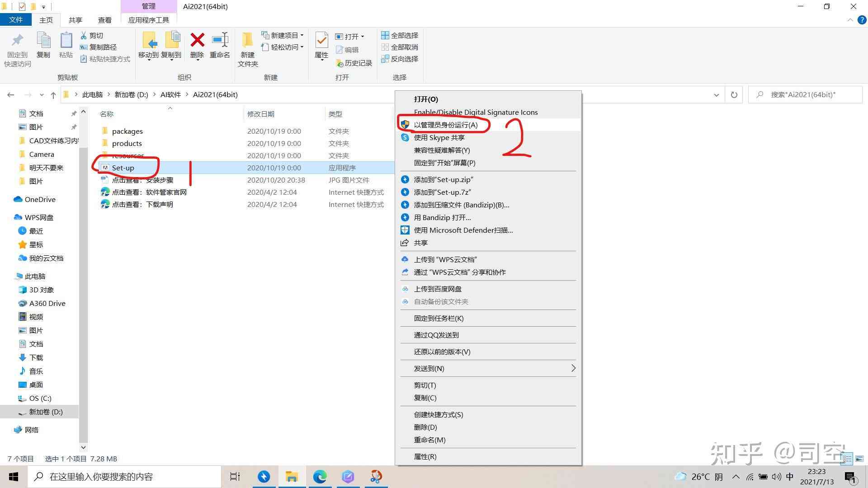This screenshot has width=868, height=488.
Task: Choose Open in the context menu
Action: click(488, 99)
